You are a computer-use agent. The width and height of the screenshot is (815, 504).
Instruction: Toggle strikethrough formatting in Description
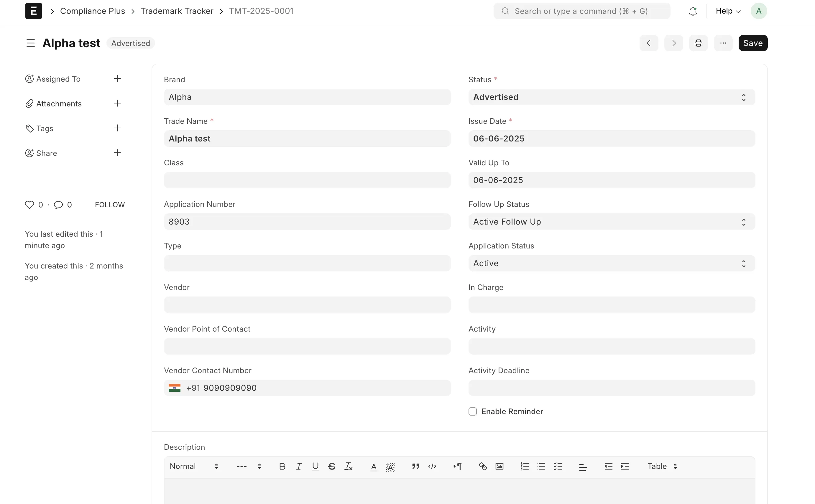[x=332, y=466]
